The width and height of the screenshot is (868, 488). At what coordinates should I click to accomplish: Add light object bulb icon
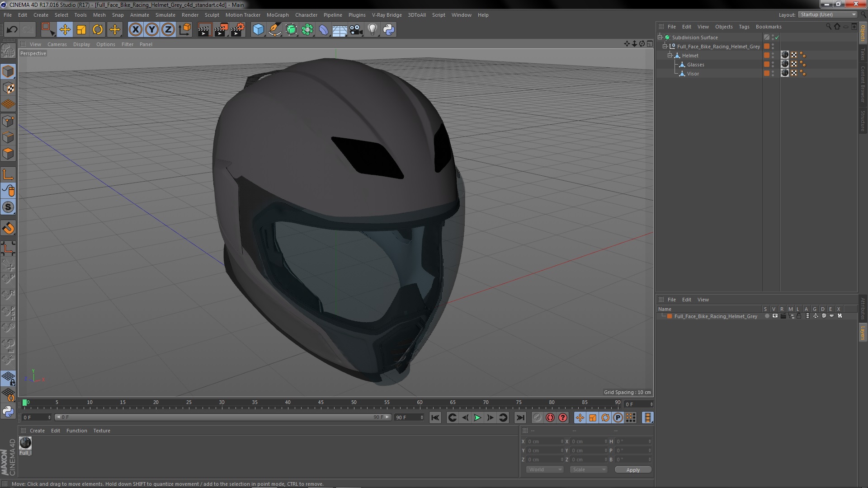(x=372, y=30)
